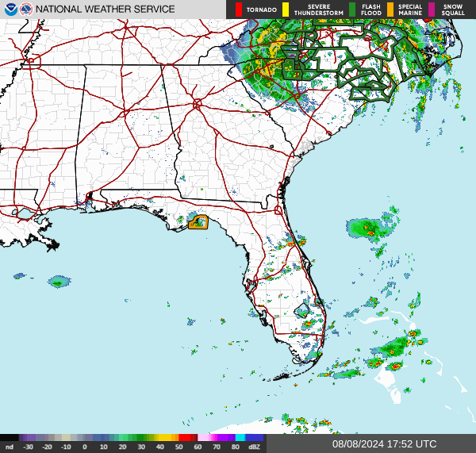Viewport: 476px width, 453px height.
Task: Click the 20 value on dBZ scale
Action: click(122, 447)
